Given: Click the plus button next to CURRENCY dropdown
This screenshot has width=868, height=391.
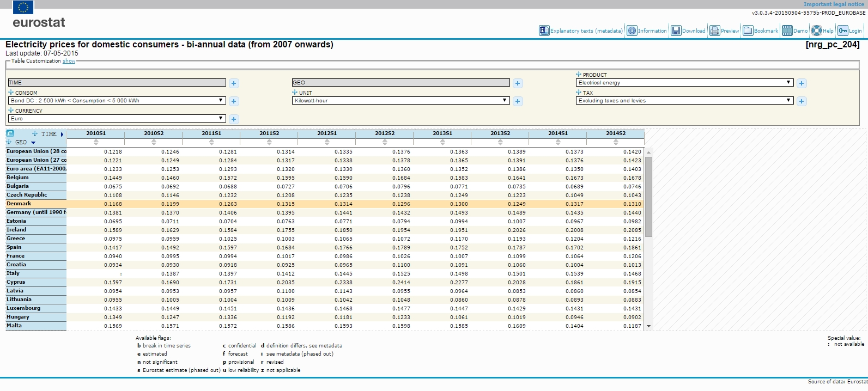Looking at the screenshot, I should point(234,119).
